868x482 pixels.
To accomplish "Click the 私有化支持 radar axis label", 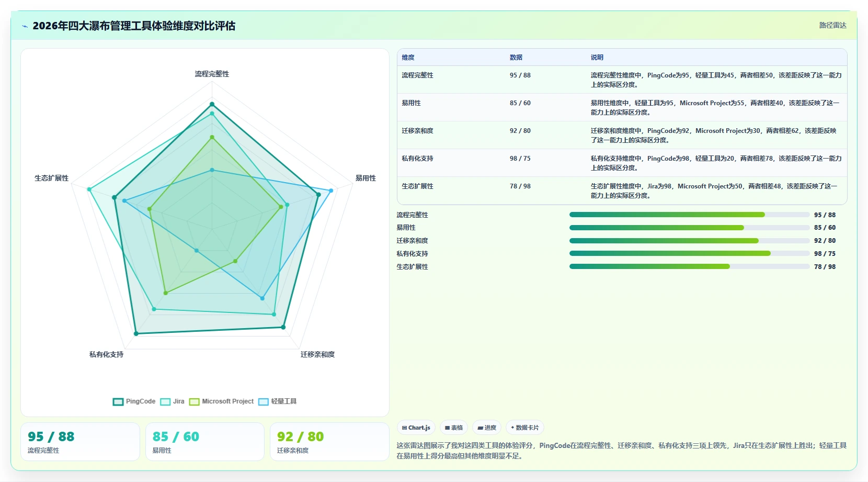I will click(106, 354).
